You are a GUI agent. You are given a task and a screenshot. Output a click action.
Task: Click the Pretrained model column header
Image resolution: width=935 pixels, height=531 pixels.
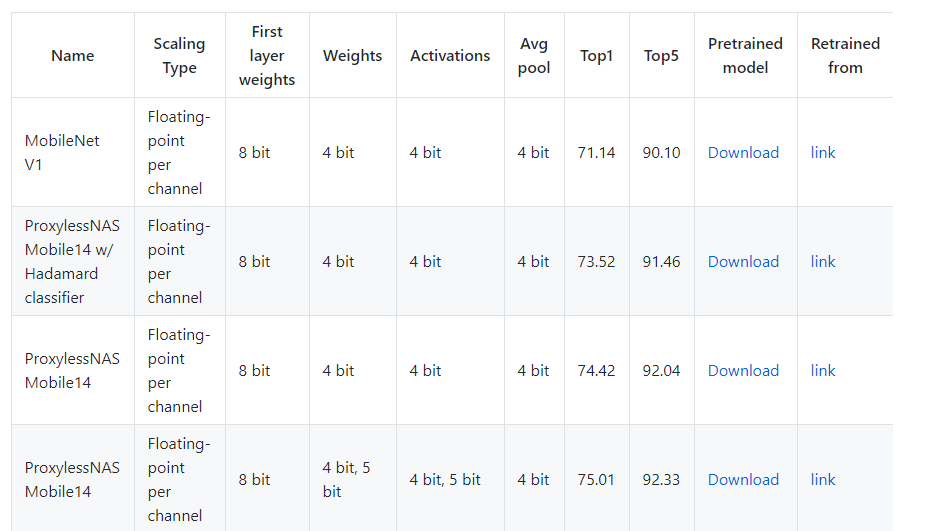point(745,55)
